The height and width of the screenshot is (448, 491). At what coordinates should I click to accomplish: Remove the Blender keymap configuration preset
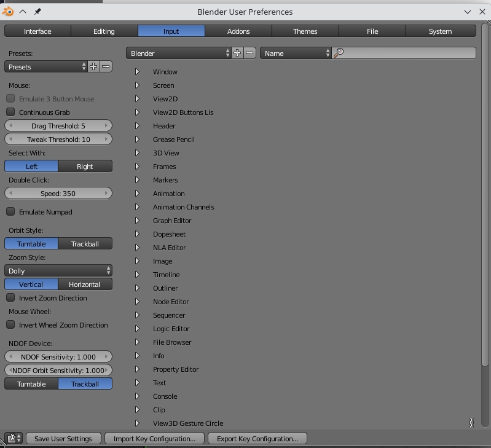click(x=249, y=53)
